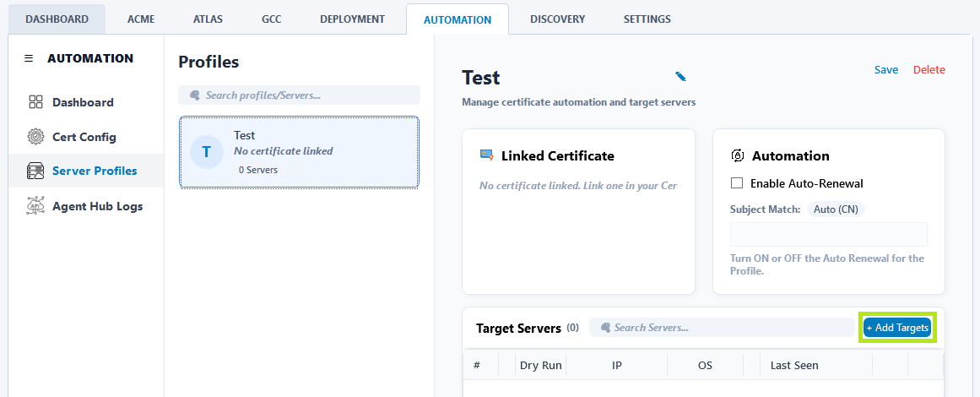
Task: Focus the Search Servers field
Action: 721,327
